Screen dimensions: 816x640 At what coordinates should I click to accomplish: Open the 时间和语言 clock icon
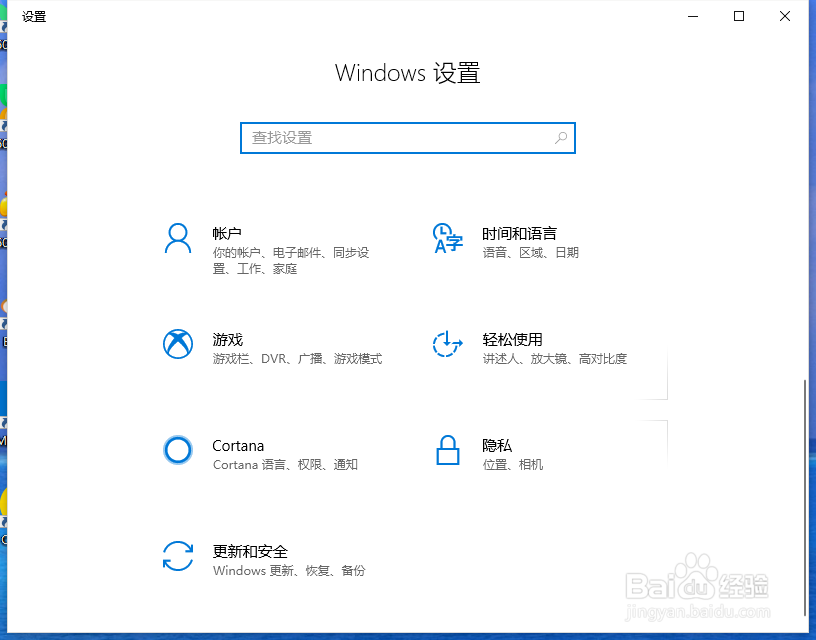click(x=448, y=238)
